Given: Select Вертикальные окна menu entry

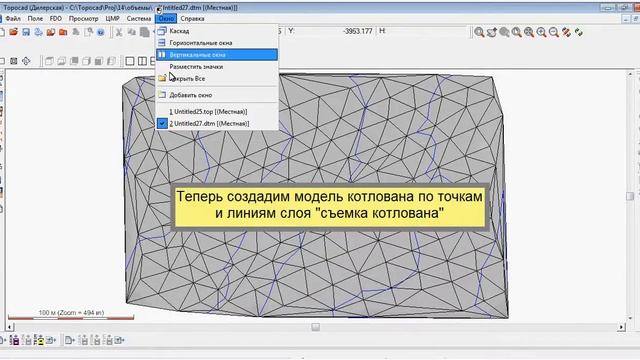Looking at the screenshot, I should (217, 55).
